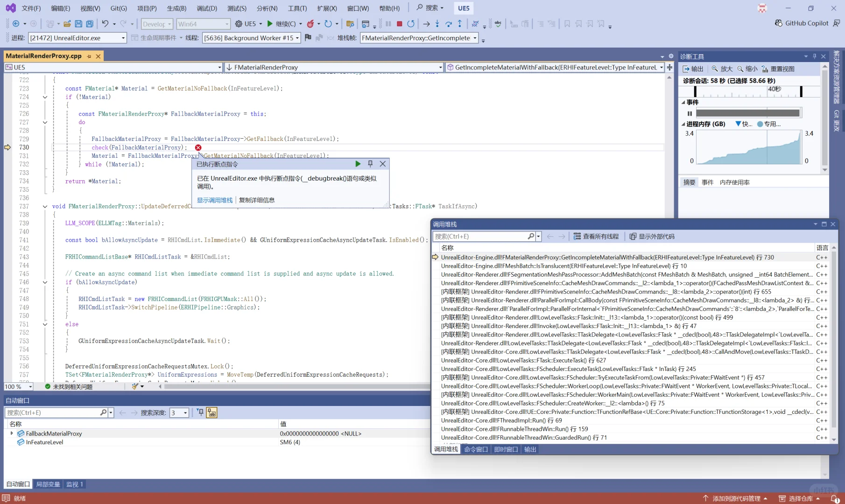Viewport: 845px width, 504px height.
Task: Toggle View All Threads (查看所有线程) in call stack
Action: (x=596, y=237)
